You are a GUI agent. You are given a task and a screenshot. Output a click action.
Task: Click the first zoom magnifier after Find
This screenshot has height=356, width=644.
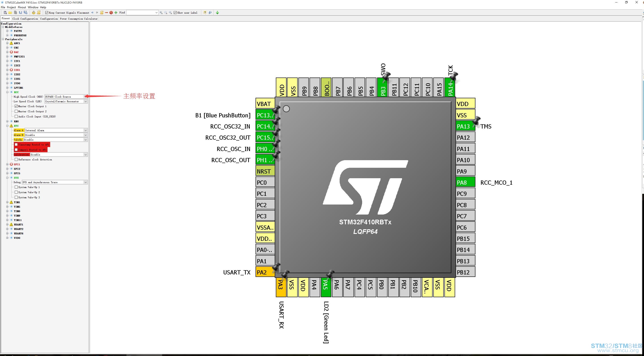(161, 12)
